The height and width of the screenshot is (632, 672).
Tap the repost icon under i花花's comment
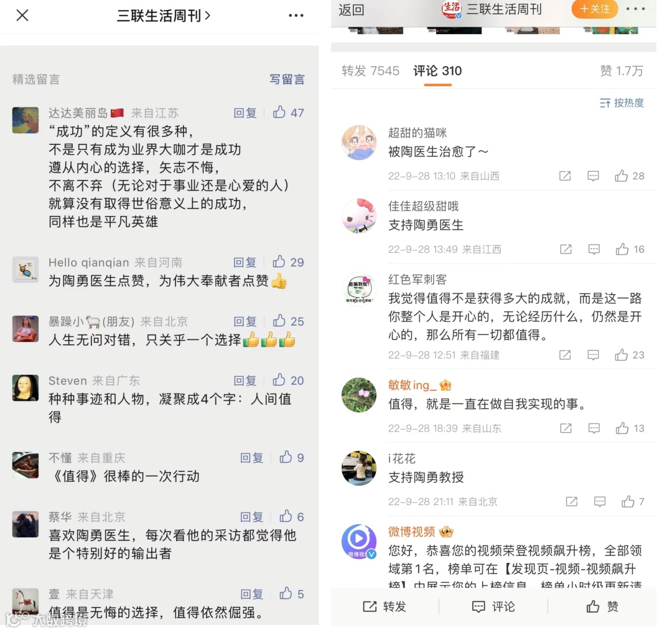(571, 501)
